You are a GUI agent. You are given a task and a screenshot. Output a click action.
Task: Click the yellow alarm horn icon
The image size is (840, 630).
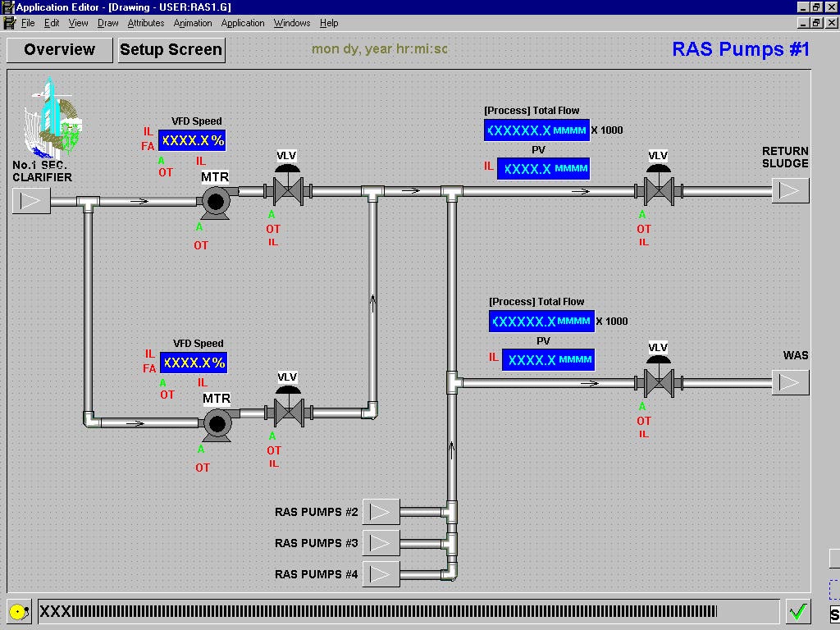20,611
